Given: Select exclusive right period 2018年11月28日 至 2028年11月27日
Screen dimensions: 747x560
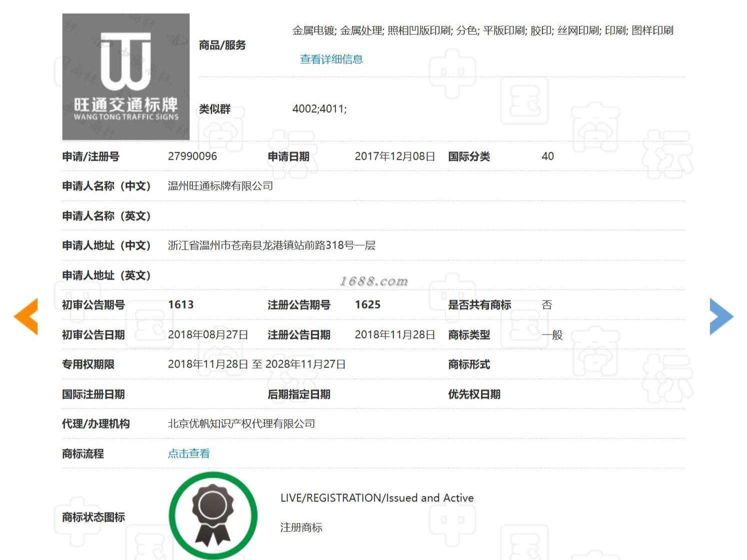Looking at the screenshot, I should (257, 364).
